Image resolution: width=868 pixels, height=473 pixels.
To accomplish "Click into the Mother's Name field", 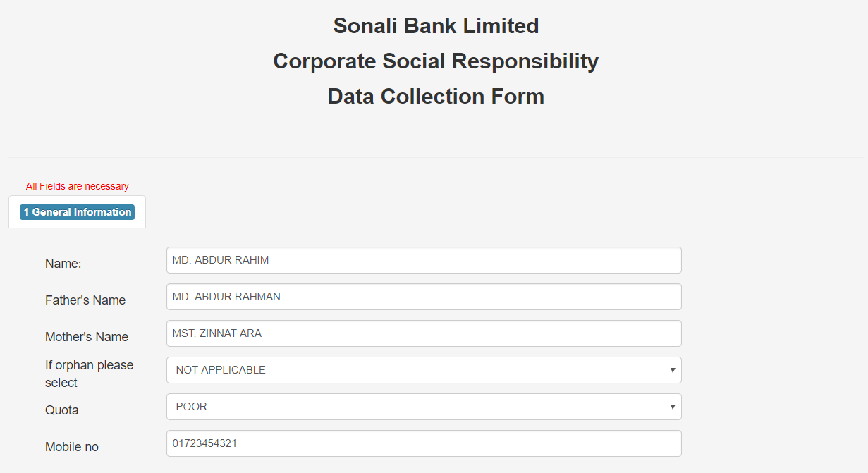I will coord(423,333).
